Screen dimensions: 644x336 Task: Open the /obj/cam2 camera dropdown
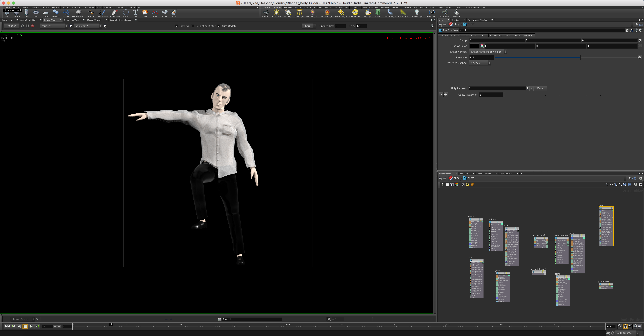[88, 26]
